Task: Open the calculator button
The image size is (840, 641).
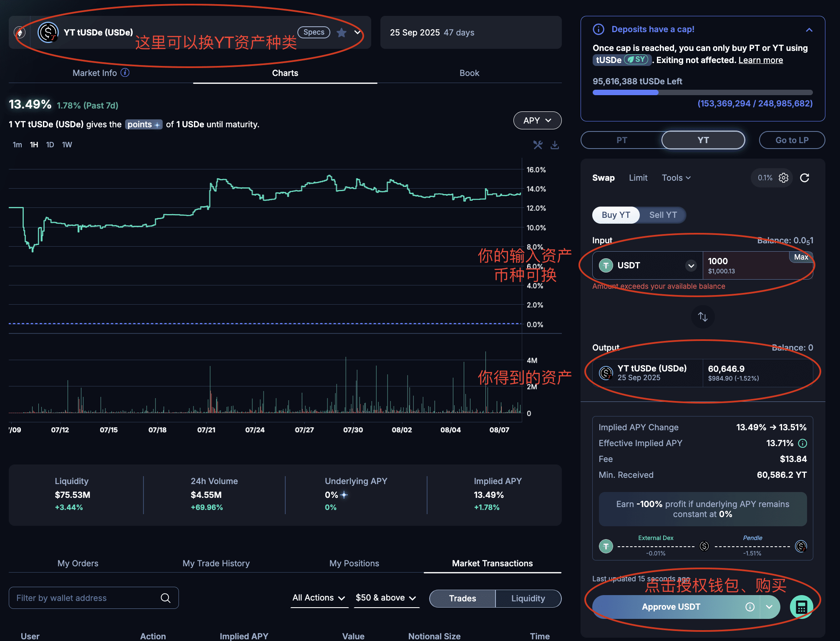Action: (x=801, y=607)
